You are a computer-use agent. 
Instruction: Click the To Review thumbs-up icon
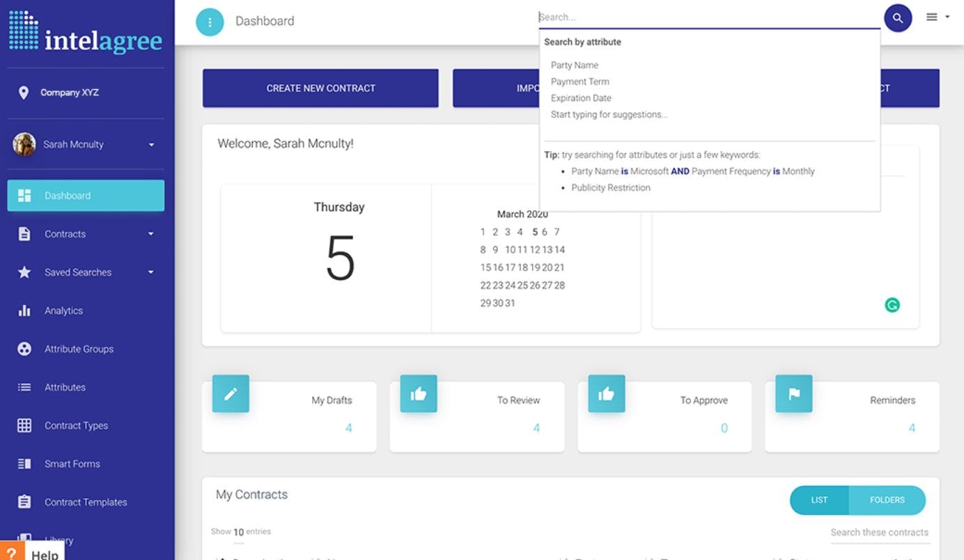pos(419,394)
